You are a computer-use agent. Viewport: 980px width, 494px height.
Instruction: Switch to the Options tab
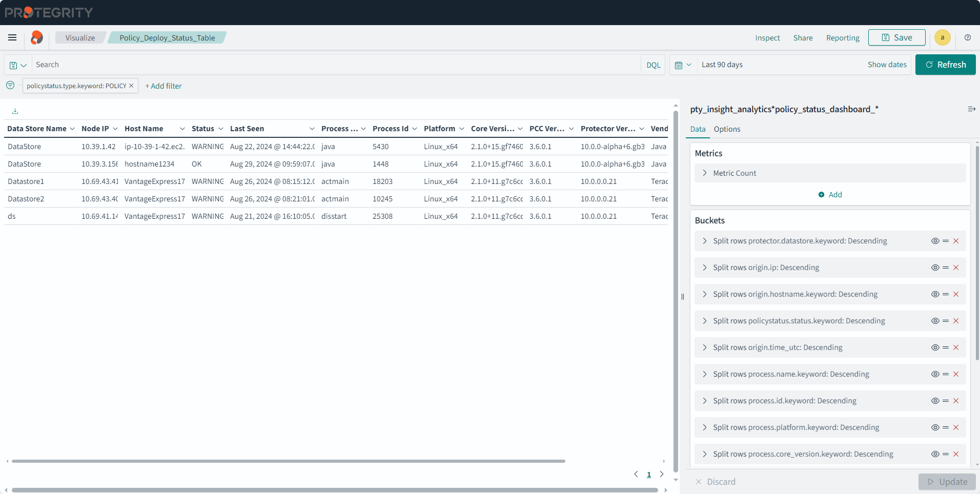click(727, 129)
